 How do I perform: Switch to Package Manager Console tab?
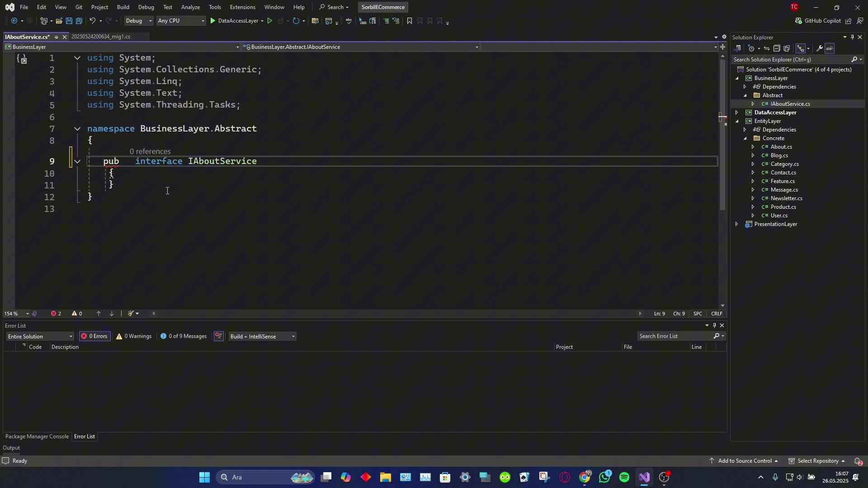click(37, 436)
